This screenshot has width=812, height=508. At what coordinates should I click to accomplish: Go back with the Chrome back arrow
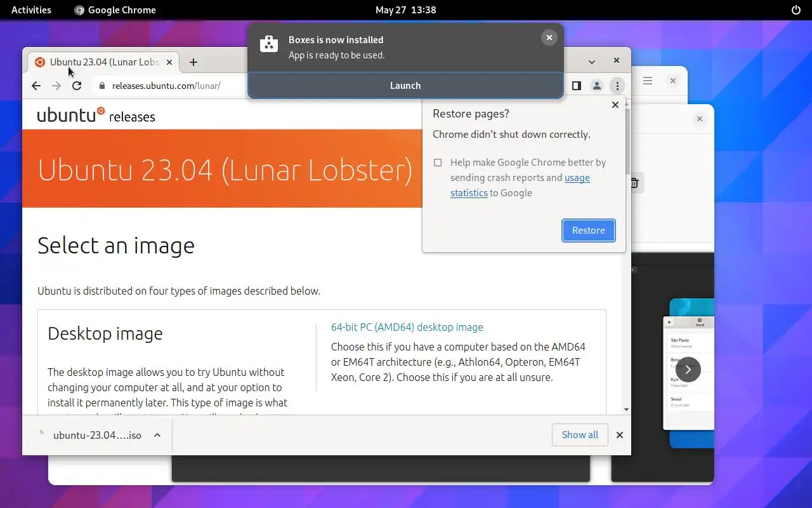point(36,86)
